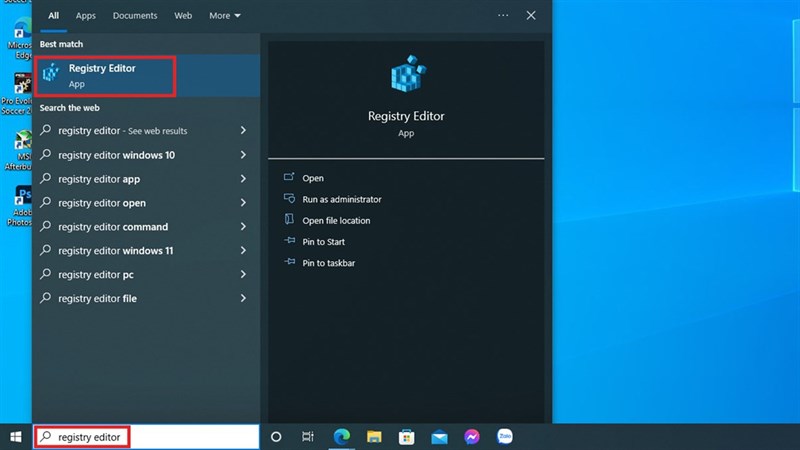This screenshot has width=800, height=450.
Task: Click the Registry Editor title in preview pane
Action: pyautogui.click(x=406, y=116)
